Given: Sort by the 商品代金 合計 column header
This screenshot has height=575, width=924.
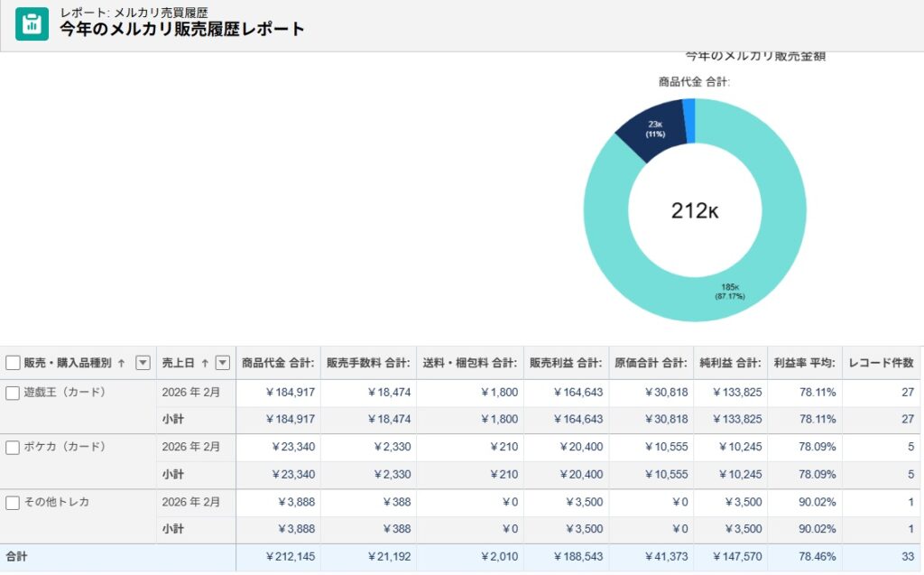Looking at the screenshot, I should click(x=276, y=363).
